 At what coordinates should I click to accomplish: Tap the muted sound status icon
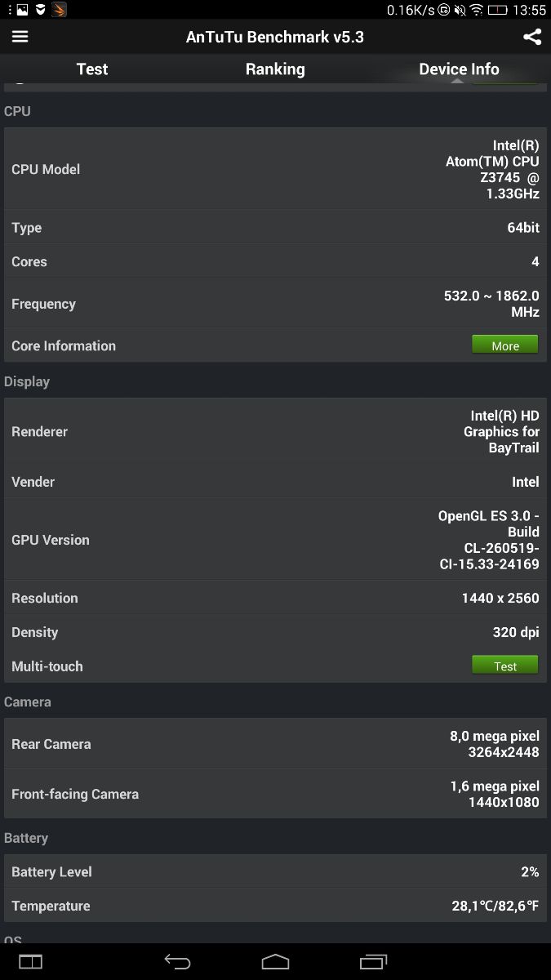(460, 11)
